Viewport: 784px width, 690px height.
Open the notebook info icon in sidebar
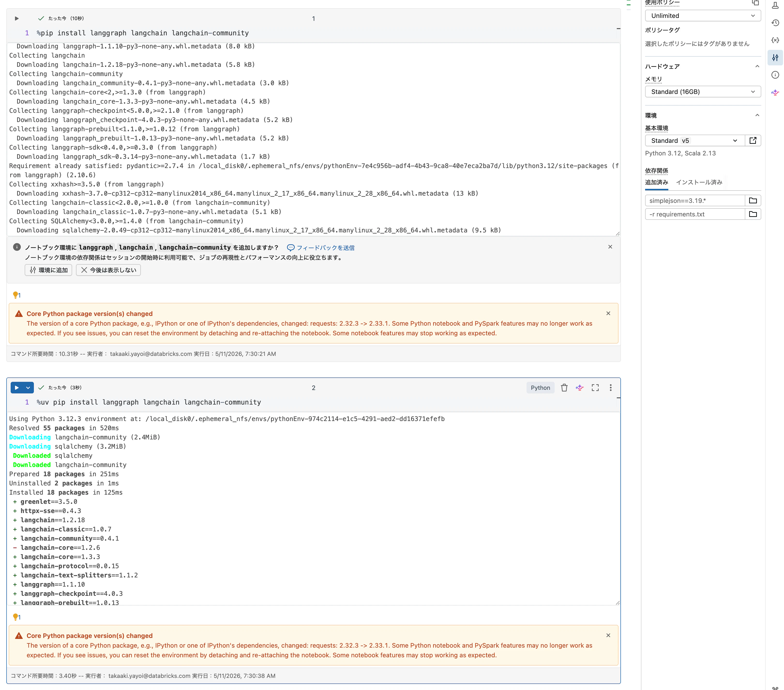pyautogui.click(x=775, y=75)
